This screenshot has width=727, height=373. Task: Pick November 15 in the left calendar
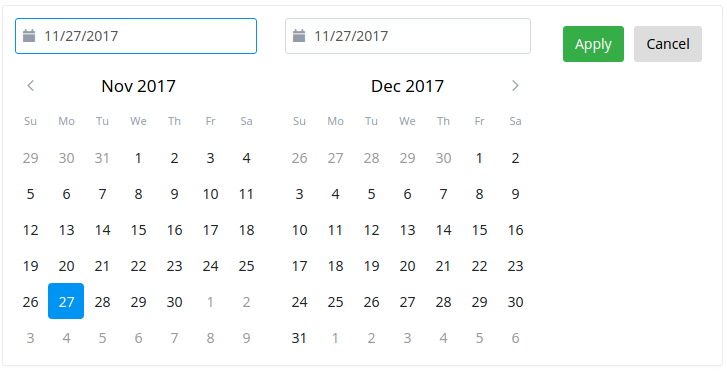coord(138,230)
